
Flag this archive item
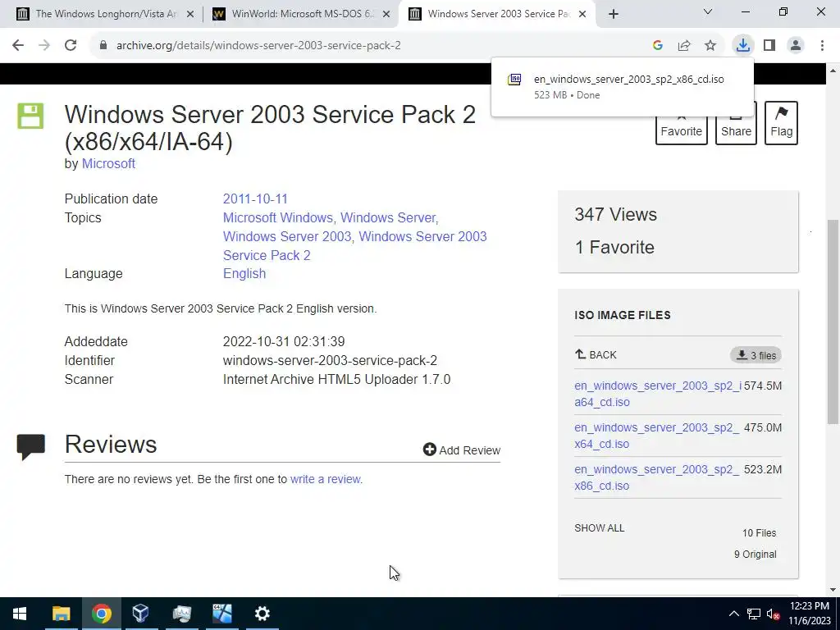[781, 123]
